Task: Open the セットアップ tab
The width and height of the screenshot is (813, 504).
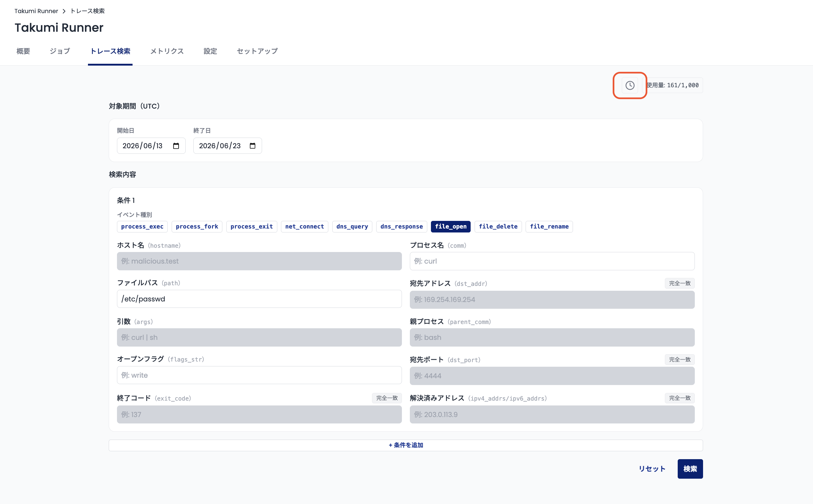Action: tap(257, 51)
